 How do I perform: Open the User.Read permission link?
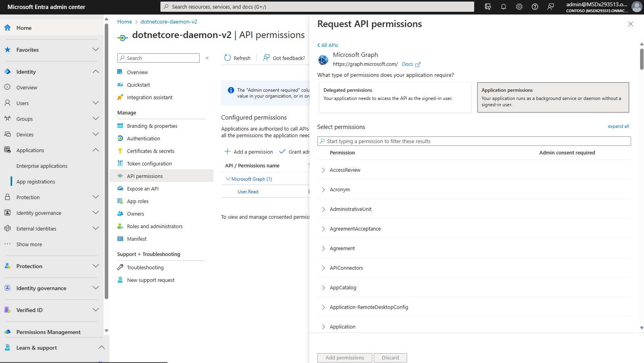pyautogui.click(x=248, y=192)
